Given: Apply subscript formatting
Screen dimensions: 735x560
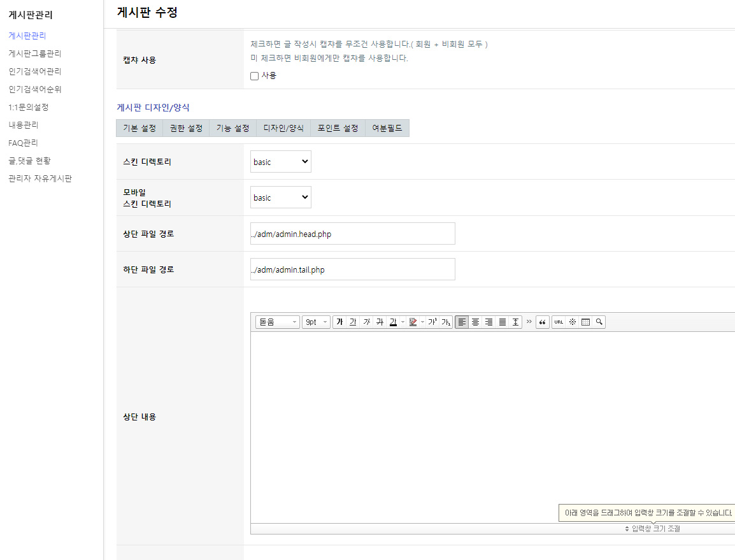Looking at the screenshot, I should [446, 322].
